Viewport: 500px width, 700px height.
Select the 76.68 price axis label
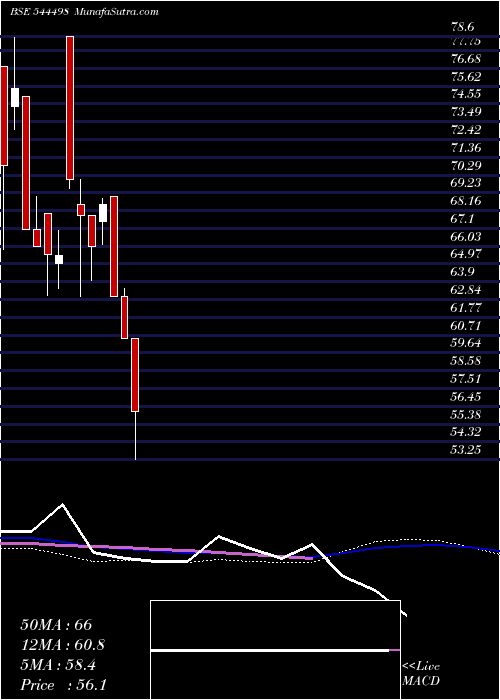[x=466, y=59]
